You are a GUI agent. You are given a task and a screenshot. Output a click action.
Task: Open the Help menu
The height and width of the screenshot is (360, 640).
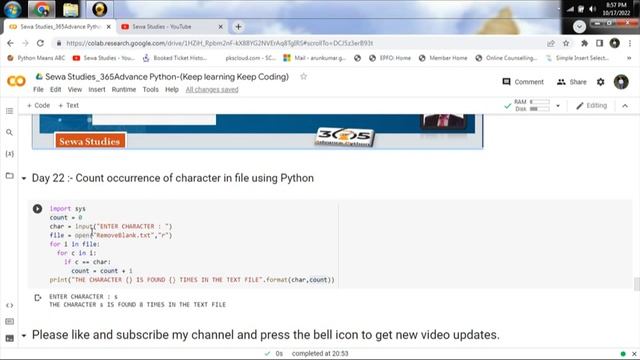(172, 89)
